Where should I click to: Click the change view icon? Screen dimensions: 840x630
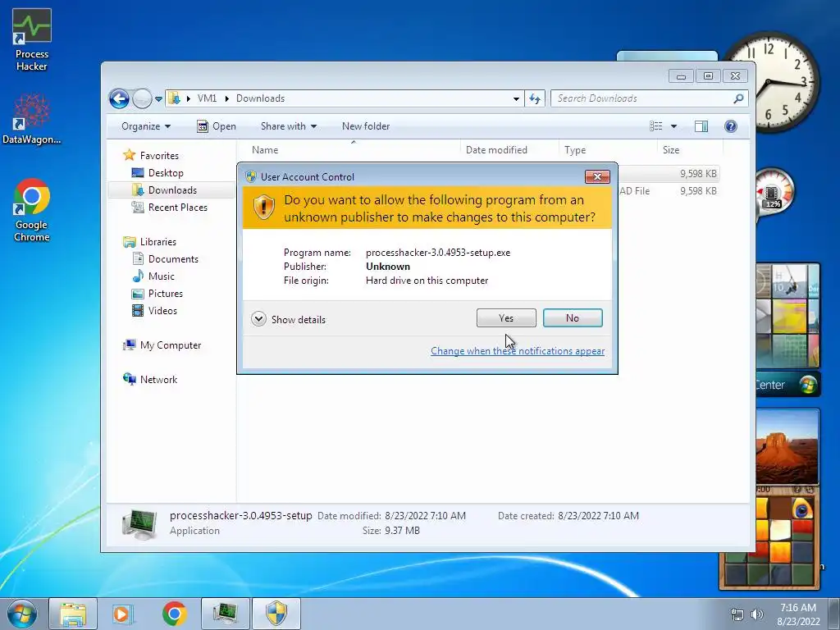[x=655, y=126]
